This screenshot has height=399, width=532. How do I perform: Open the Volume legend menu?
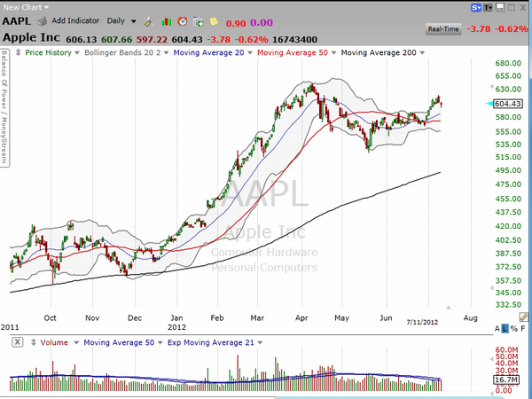click(x=76, y=342)
